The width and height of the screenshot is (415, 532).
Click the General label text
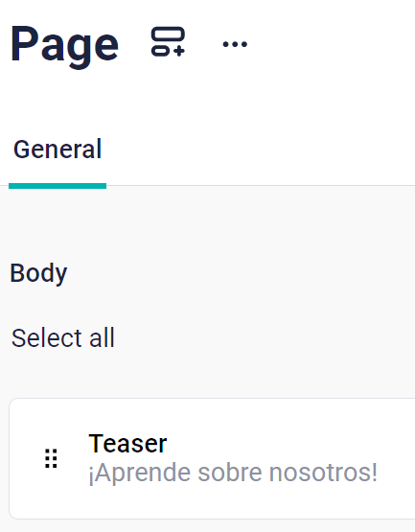pos(58,149)
